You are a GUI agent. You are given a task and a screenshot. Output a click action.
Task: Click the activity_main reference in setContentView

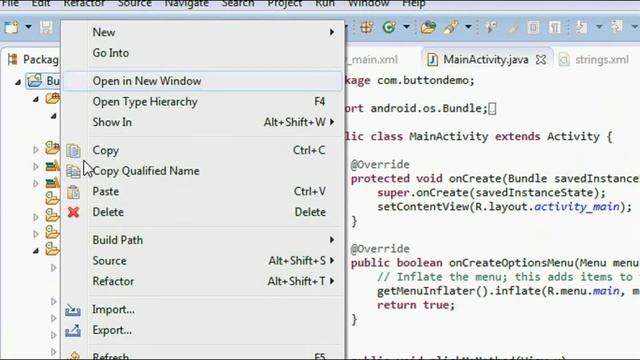pos(577,207)
